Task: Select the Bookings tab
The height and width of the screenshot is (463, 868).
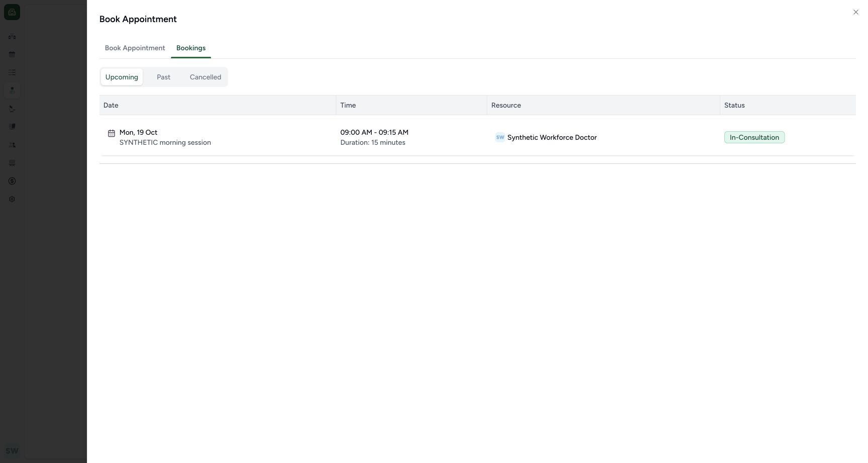Action: point(191,48)
